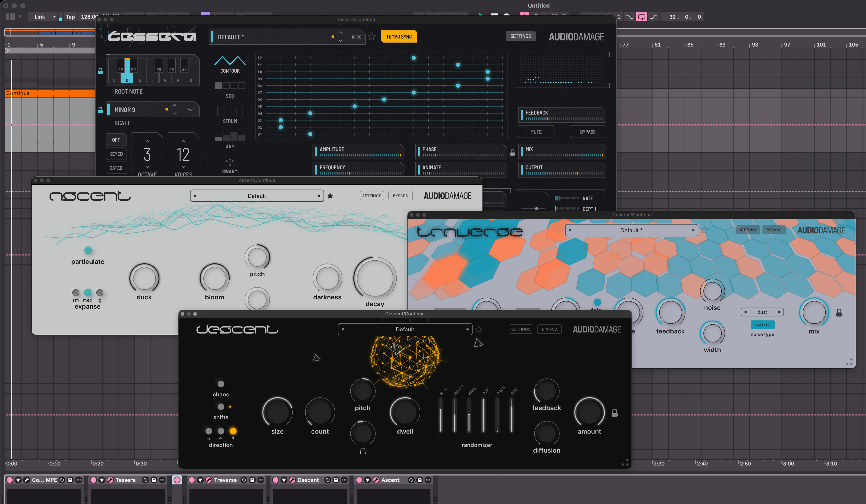Viewport: 866px width, 504px height.
Task: Set Tessera trigger mode to KEYED
Action: 116,154
